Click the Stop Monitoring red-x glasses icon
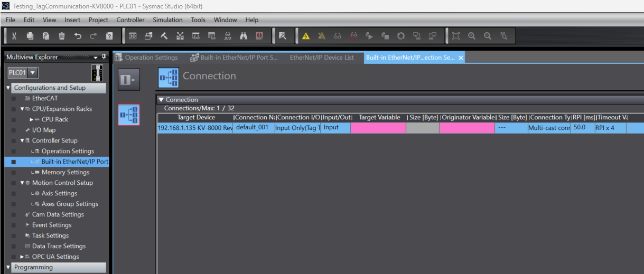The image size is (644, 274). [x=353, y=36]
